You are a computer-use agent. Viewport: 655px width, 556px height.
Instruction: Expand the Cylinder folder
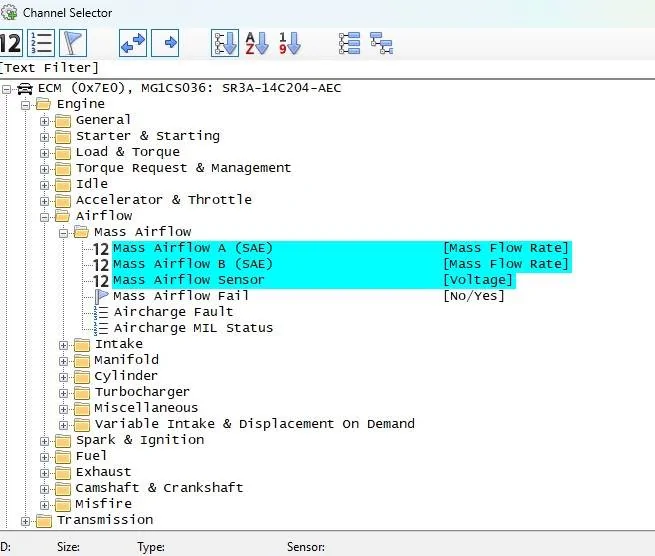pyautogui.click(x=63, y=377)
